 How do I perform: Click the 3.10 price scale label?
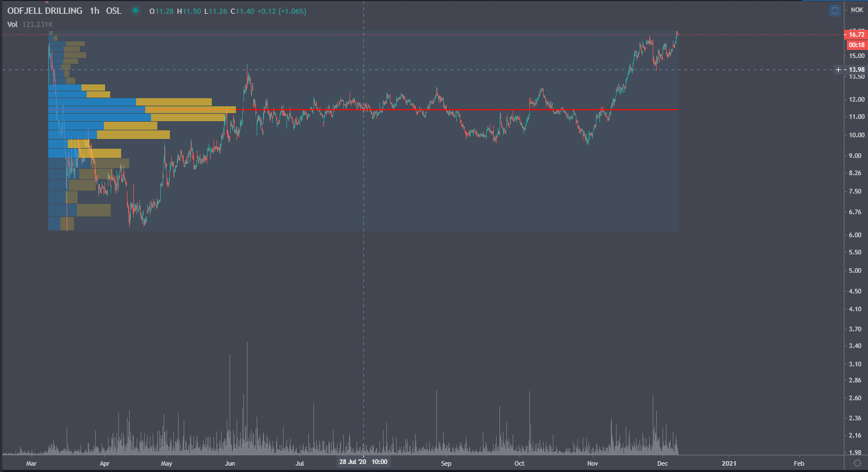(x=855, y=364)
